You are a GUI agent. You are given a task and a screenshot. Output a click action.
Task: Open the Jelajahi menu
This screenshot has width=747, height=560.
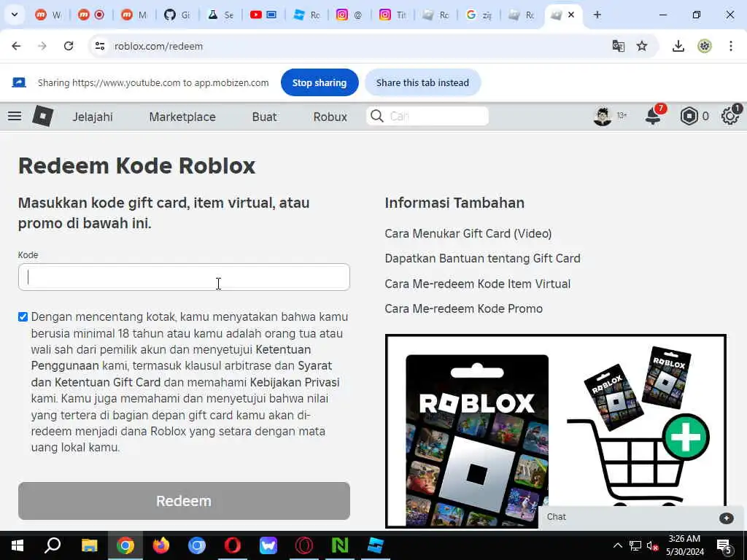(93, 117)
